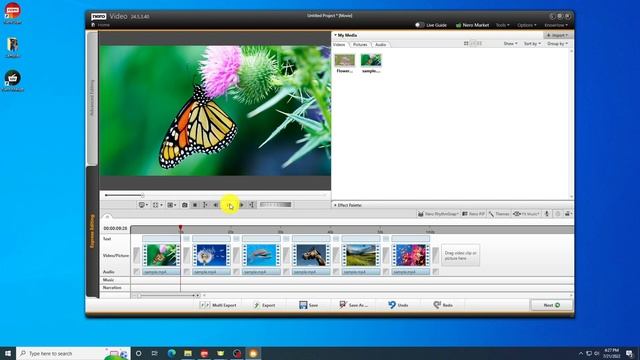Image resolution: width=640 pixels, height=360 pixels.
Task: Select the green meadow clip in the storyboard
Action: click(360, 255)
